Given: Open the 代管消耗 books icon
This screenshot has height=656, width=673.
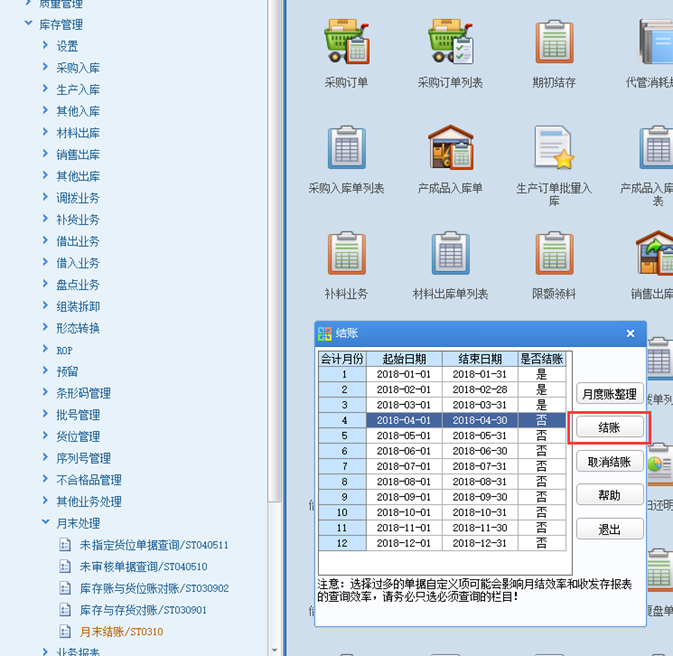Looking at the screenshot, I should click(656, 42).
